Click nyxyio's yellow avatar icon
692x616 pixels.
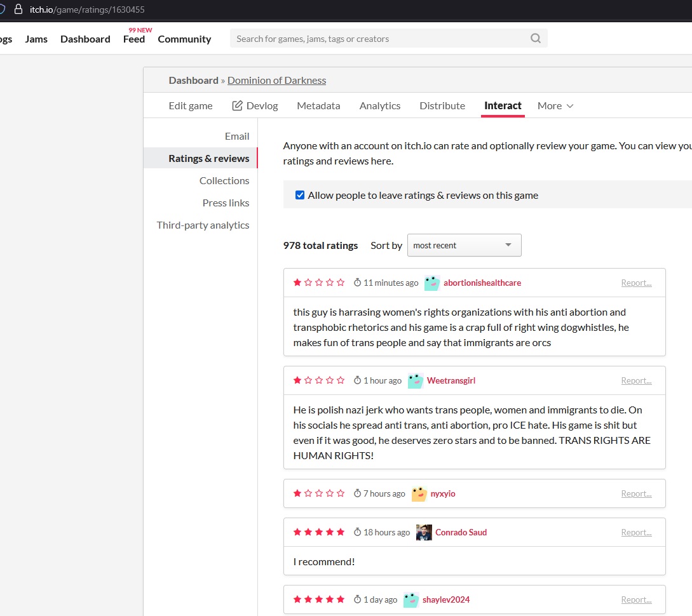pos(419,493)
